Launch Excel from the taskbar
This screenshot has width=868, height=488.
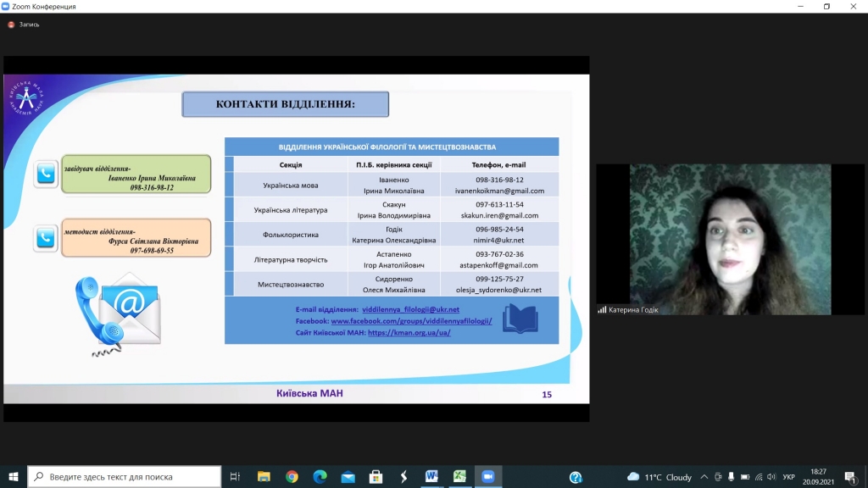(x=459, y=477)
